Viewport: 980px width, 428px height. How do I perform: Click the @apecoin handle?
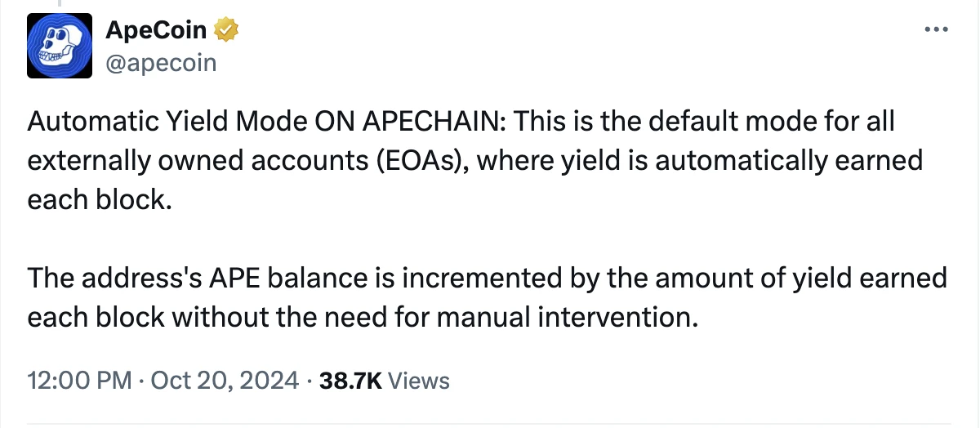tap(161, 62)
